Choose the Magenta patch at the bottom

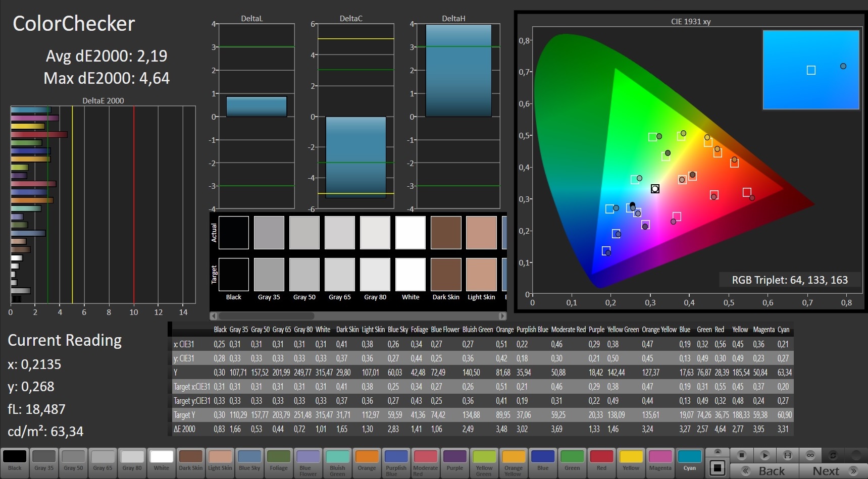(660, 460)
